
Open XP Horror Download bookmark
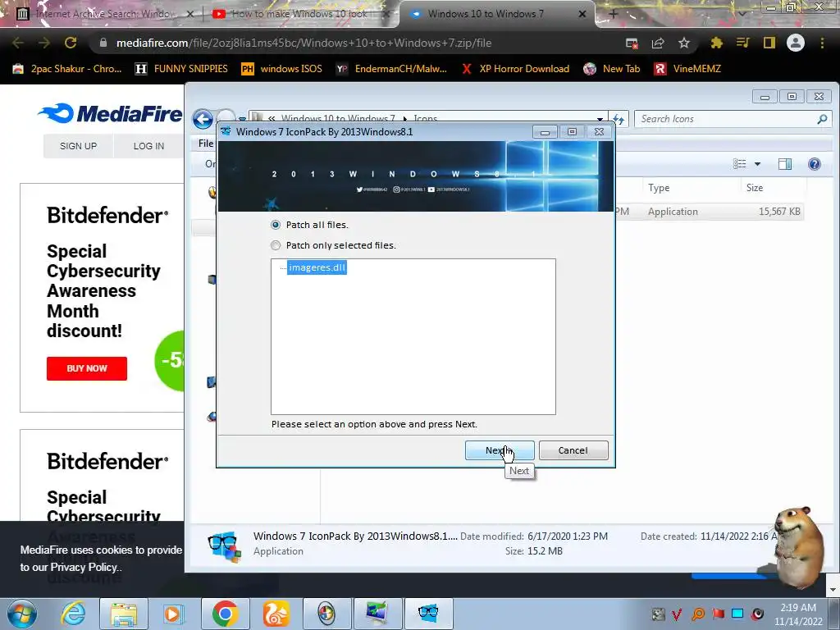click(515, 69)
